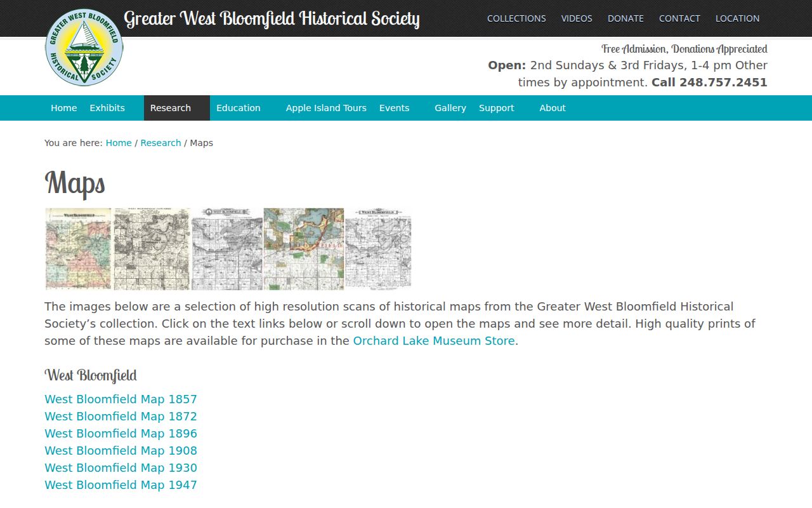Image resolution: width=812 pixels, height=508 pixels.
Task: Go to the Gallery menu item
Action: pos(450,108)
